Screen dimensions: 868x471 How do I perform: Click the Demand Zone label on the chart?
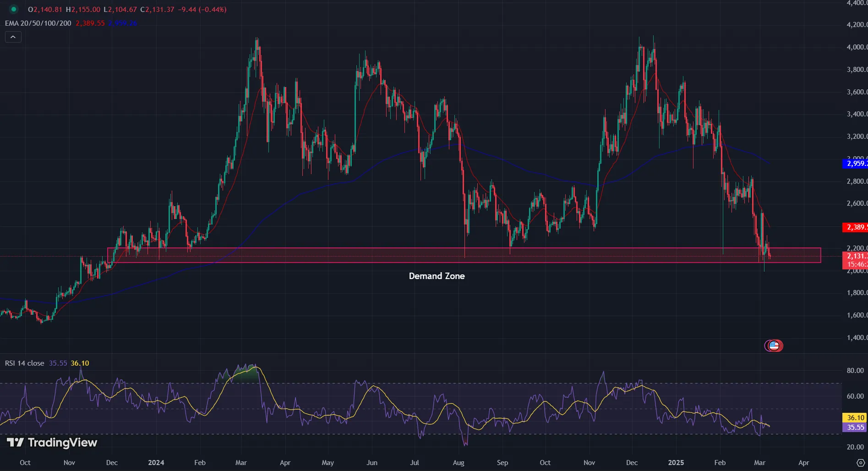click(437, 276)
